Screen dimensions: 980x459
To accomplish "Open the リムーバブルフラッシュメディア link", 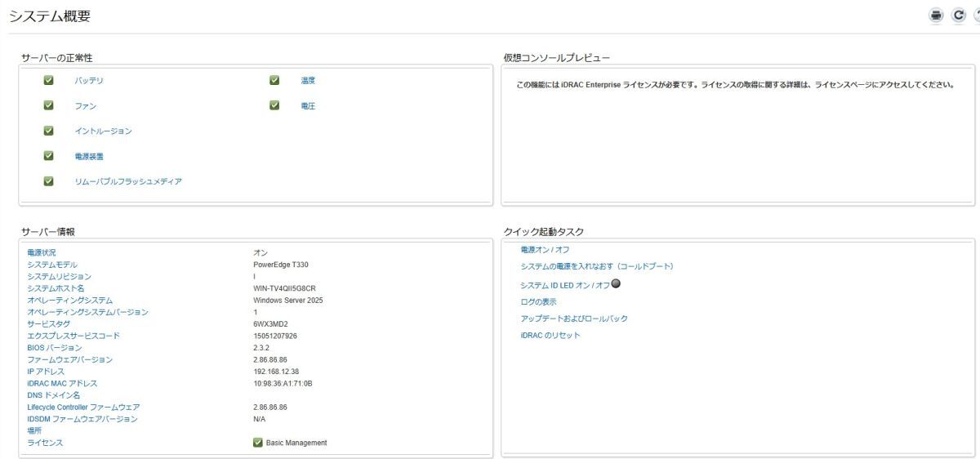I will [128, 181].
